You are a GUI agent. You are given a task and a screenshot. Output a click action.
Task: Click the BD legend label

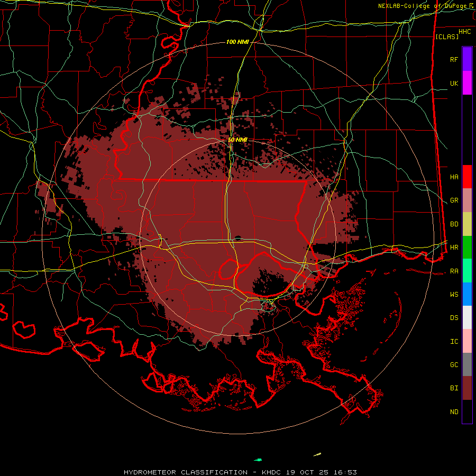tap(454, 224)
